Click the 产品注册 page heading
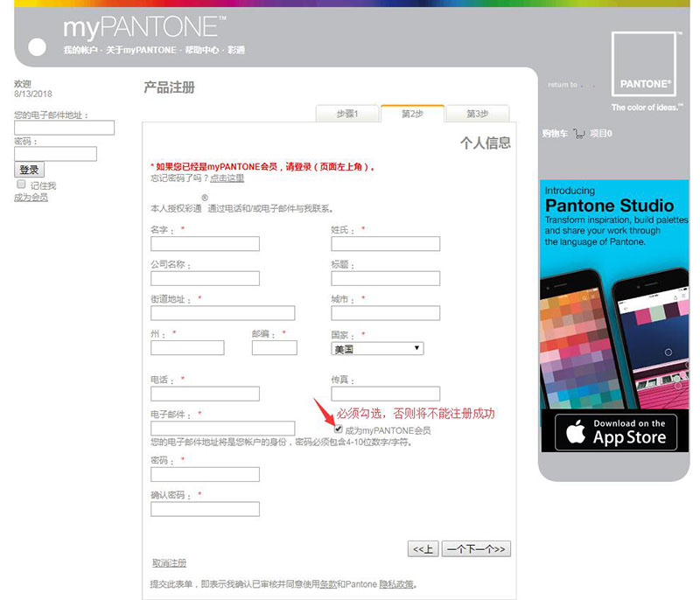The width and height of the screenshot is (700, 600). (169, 87)
